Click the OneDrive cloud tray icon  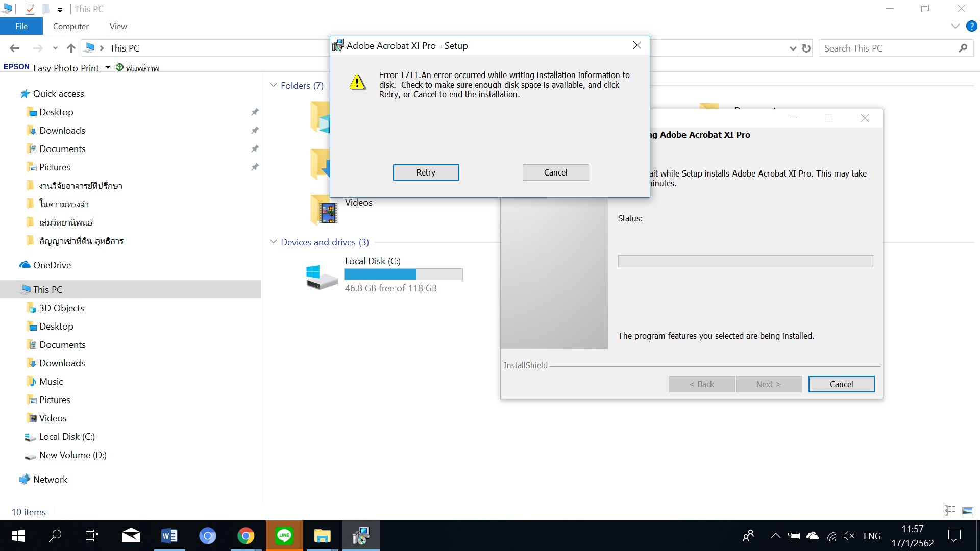coord(813,536)
